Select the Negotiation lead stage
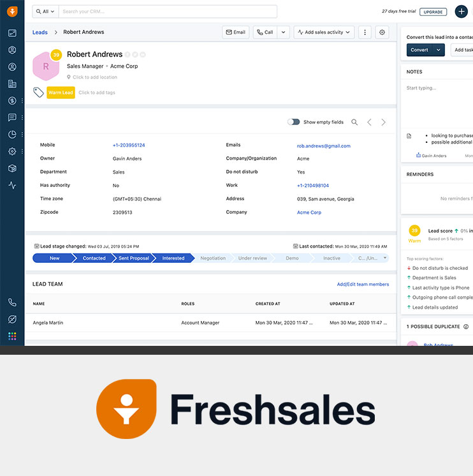The image size is (473, 476). (x=213, y=258)
